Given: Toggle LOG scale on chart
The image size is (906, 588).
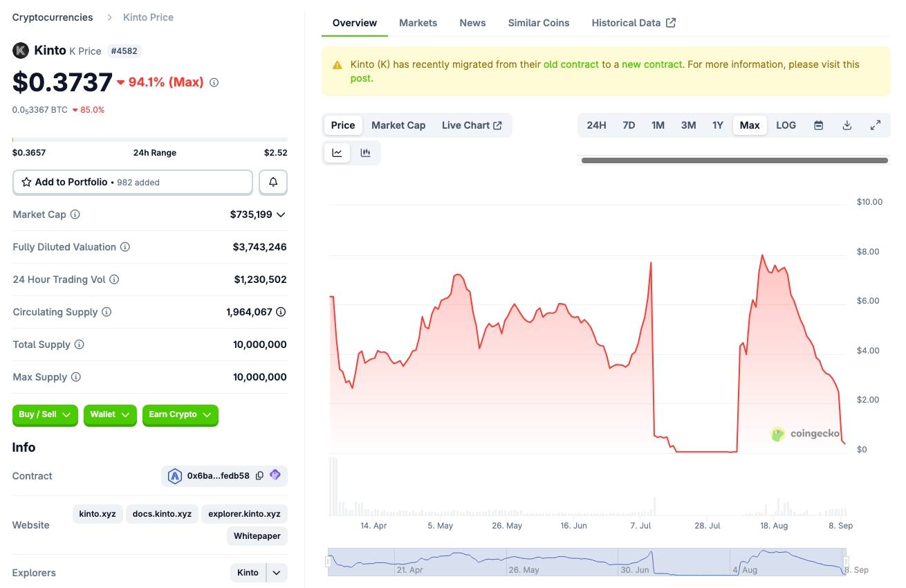Looking at the screenshot, I should coord(786,125).
